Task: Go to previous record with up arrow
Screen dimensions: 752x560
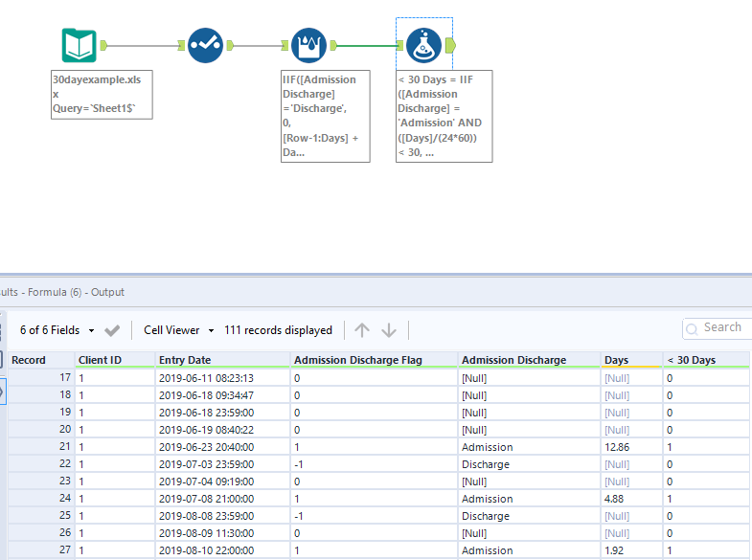Action: coord(361,330)
